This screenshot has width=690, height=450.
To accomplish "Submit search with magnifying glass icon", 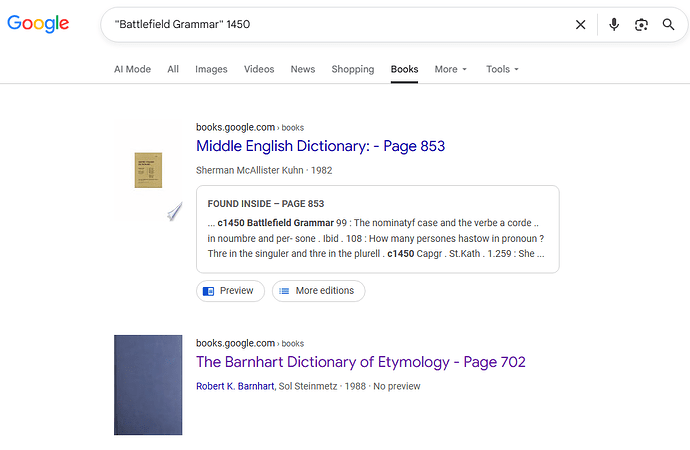I will (668, 25).
